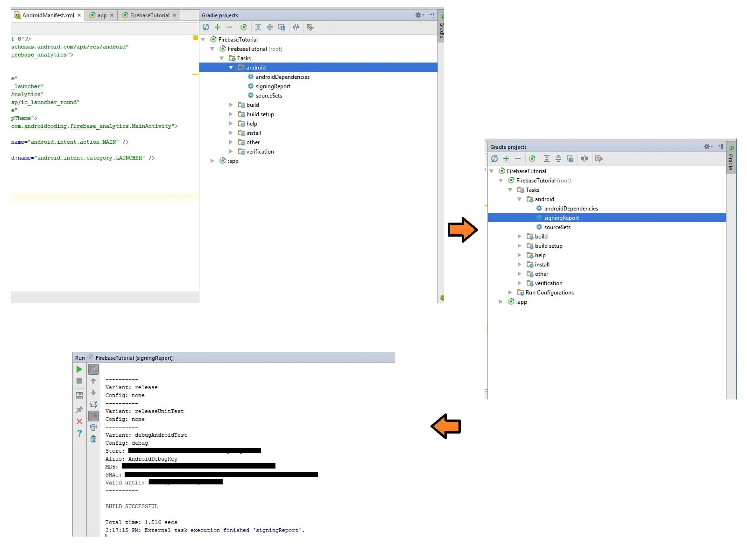Toggle soft-wrap in Run console
The height and width of the screenshot is (560, 747).
coord(93,404)
